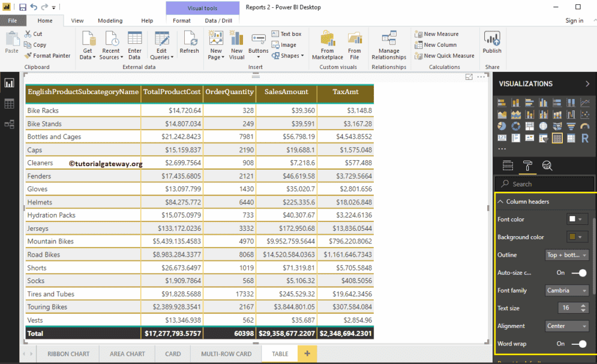Viewport: 597px width, 364px height.
Task: Select the pie chart visualization icon
Action: 502,126
